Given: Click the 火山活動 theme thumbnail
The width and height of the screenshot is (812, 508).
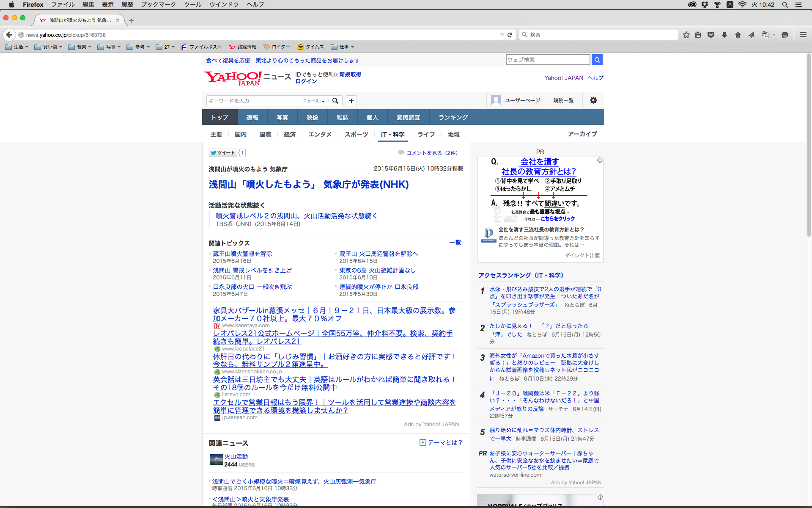Looking at the screenshot, I should click(217, 460).
